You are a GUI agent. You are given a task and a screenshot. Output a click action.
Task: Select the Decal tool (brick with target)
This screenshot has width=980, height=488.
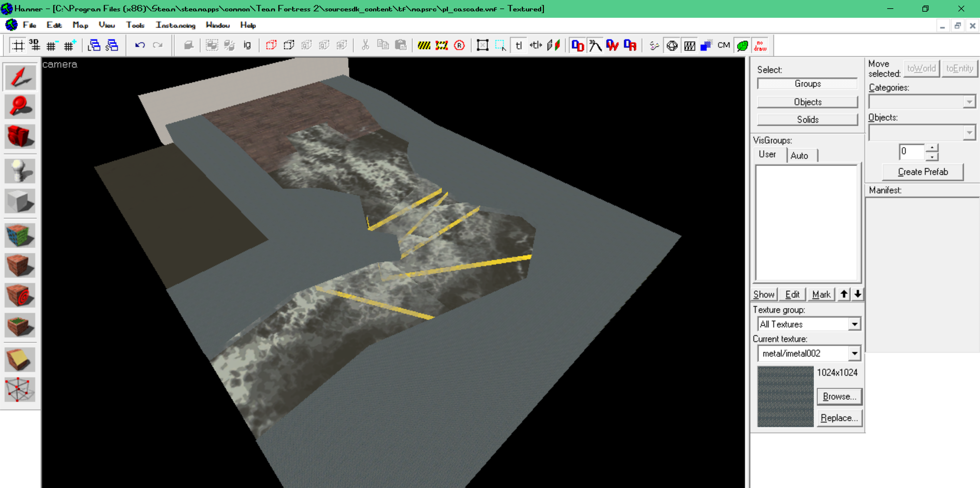(20, 295)
